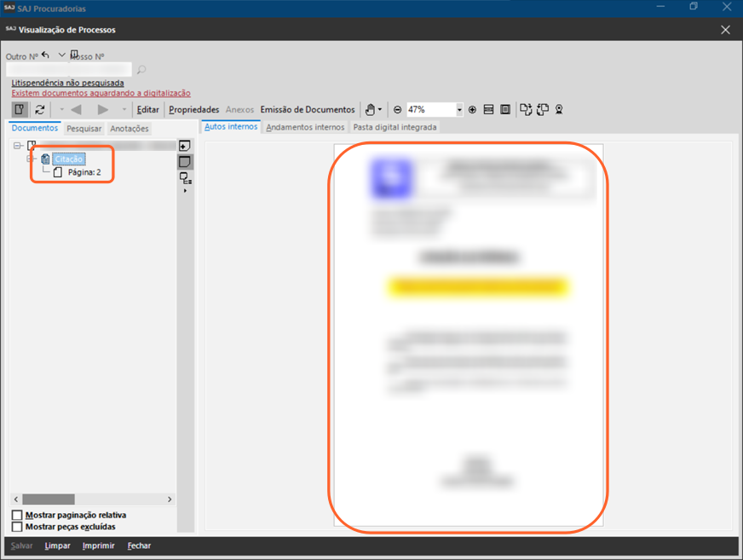This screenshot has height=560, width=743.
Task: Click the refresh arrows toolbar icon
Action: [x=39, y=110]
